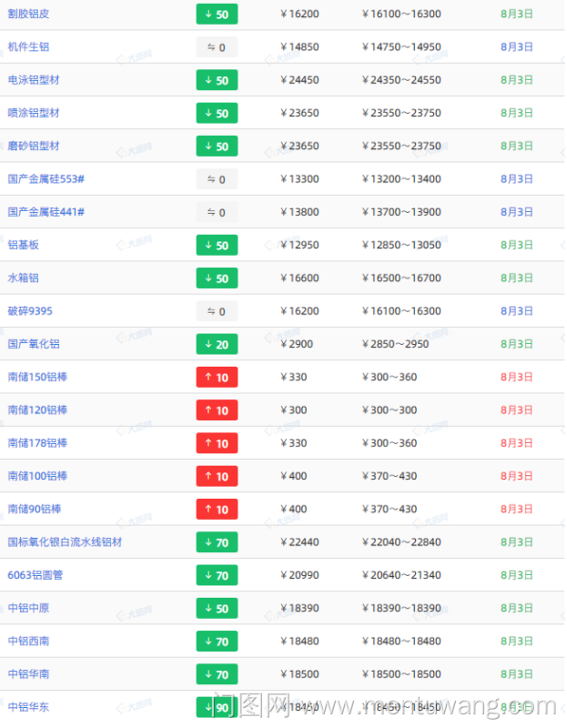Open the 南储100铝棒 link

37,476
